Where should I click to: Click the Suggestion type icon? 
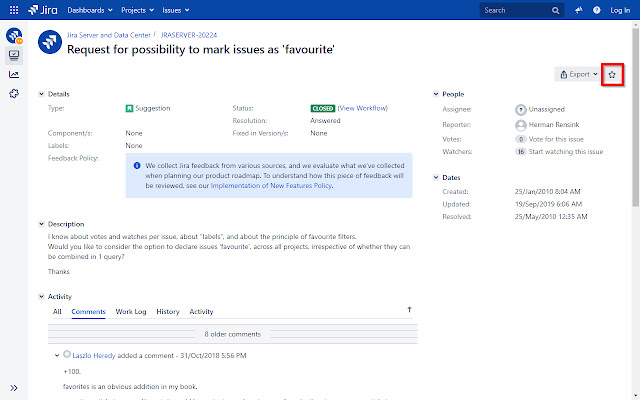point(129,109)
